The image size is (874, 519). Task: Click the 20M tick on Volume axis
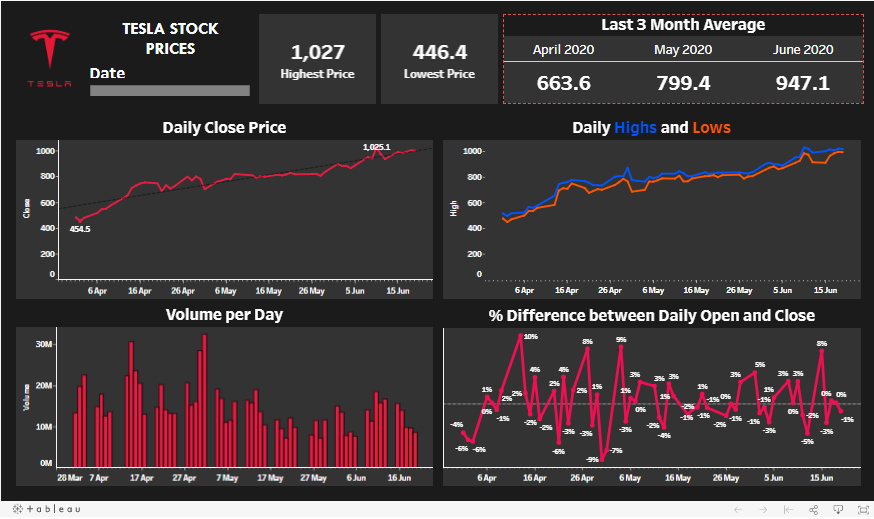(44, 385)
